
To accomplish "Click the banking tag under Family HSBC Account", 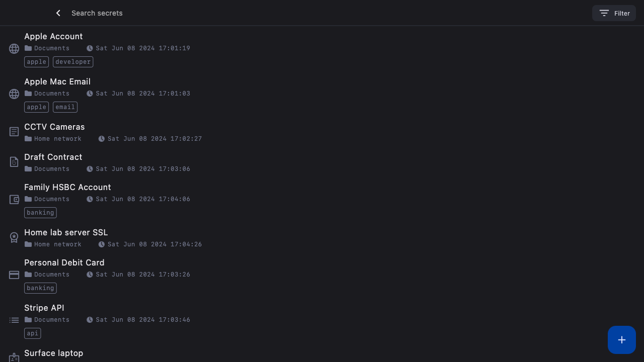I will click(x=40, y=213).
